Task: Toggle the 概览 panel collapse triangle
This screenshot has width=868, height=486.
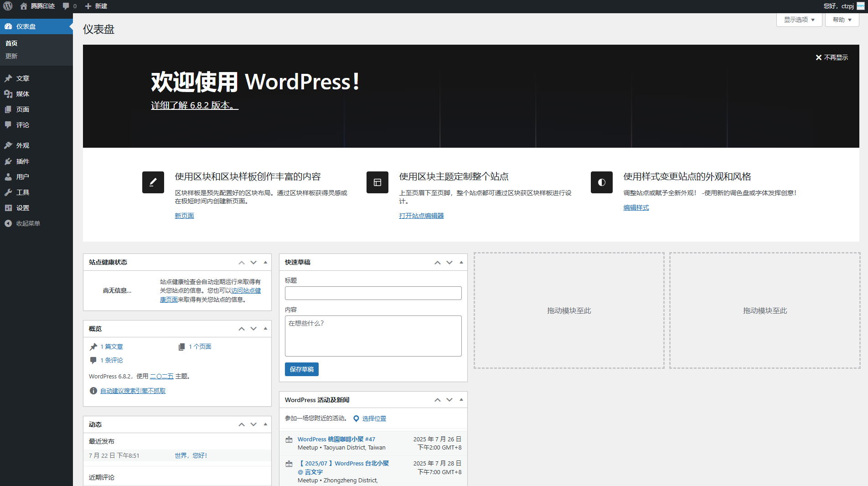Action: 265,329
